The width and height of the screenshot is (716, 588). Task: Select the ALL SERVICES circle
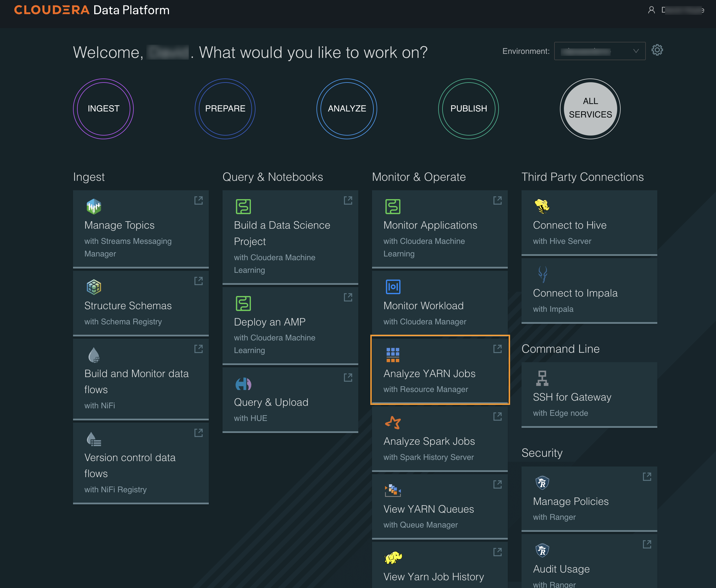(x=590, y=109)
